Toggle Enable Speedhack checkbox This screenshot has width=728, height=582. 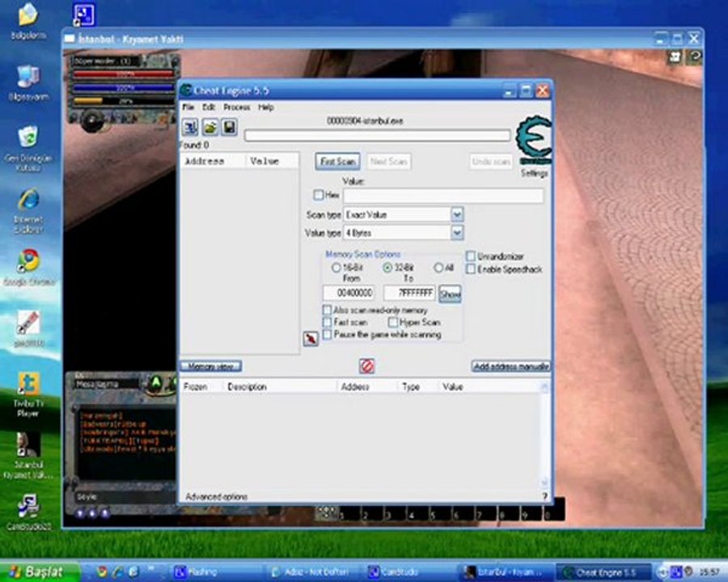(x=471, y=269)
